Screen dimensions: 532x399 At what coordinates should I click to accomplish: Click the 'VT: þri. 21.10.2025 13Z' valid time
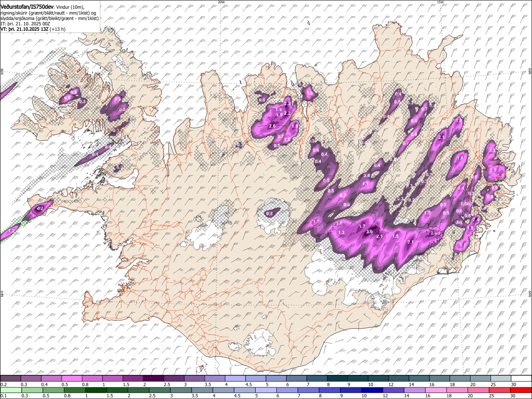pyautogui.click(x=25, y=29)
